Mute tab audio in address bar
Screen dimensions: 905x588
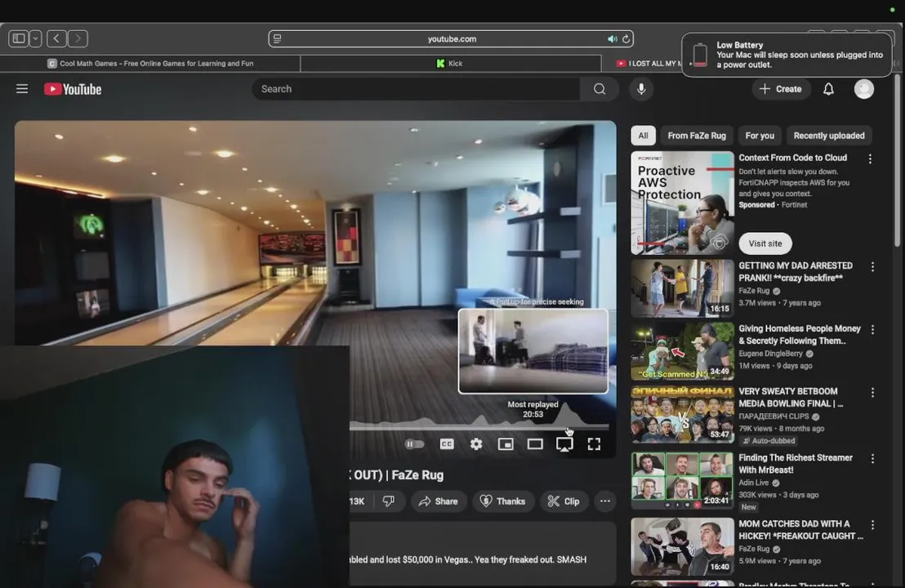point(612,38)
